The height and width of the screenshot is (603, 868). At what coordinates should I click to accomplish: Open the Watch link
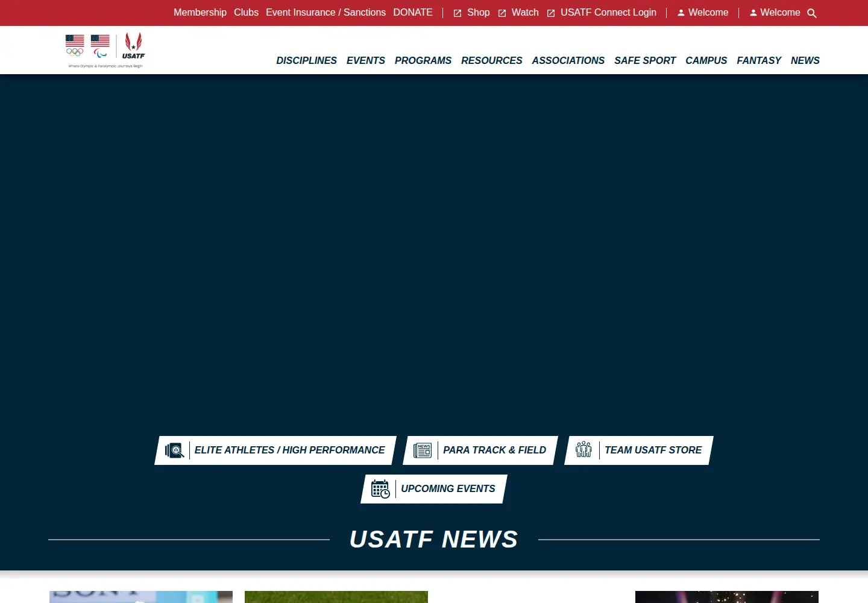(x=525, y=13)
